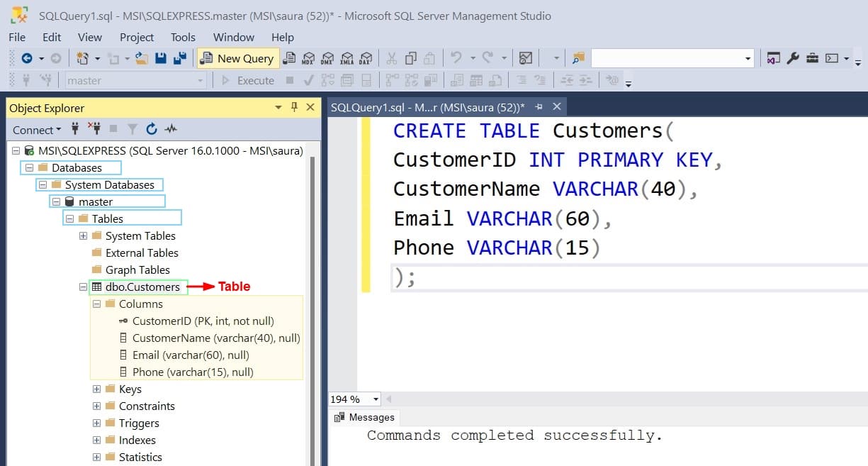868x466 pixels.
Task: Click the Save icon on the toolbar
Action: 159,58
